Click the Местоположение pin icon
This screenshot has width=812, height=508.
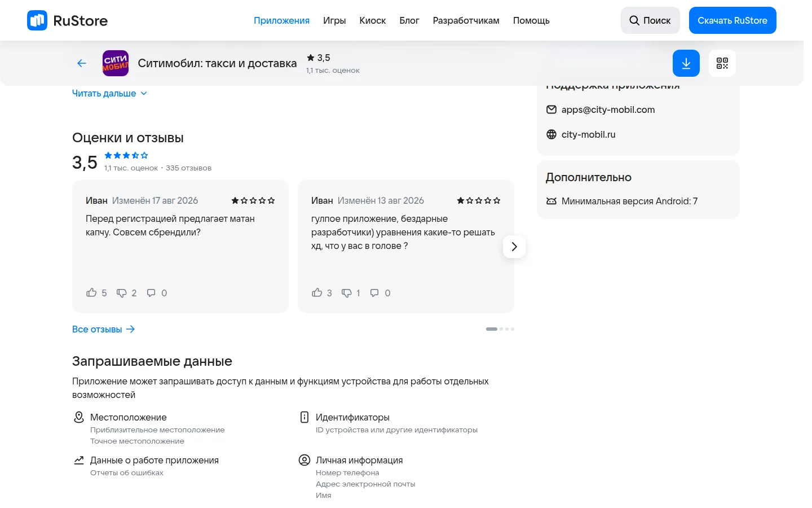pyautogui.click(x=79, y=417)
